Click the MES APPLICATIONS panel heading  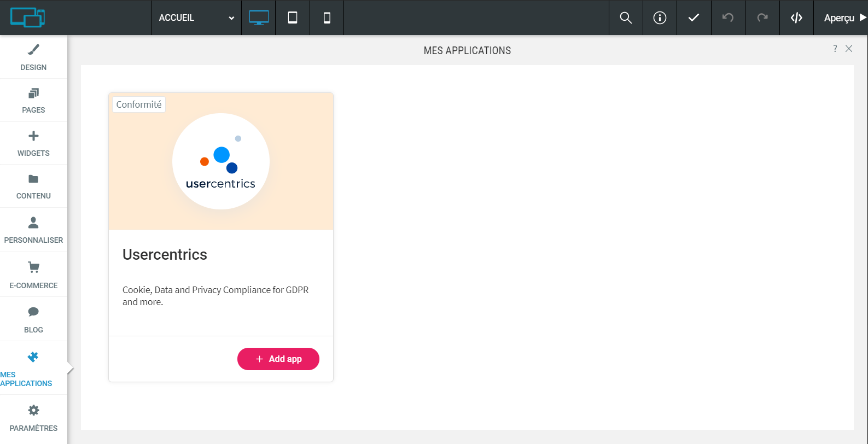pos(467,50)
